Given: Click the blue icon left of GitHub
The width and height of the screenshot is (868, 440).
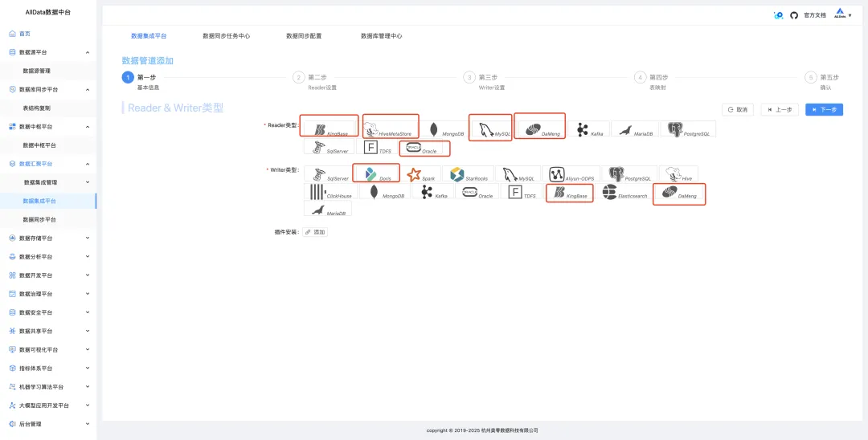Looking at the screenshot, I should click(x=778, y=15).
